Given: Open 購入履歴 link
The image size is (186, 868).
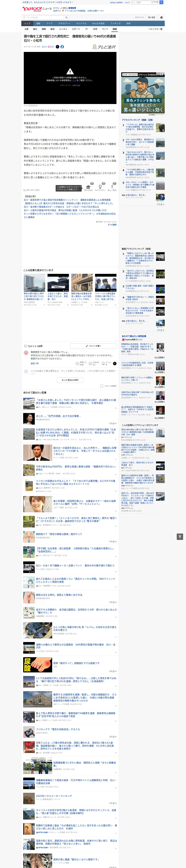Looking at the screenshot, I should click(152, 17).
